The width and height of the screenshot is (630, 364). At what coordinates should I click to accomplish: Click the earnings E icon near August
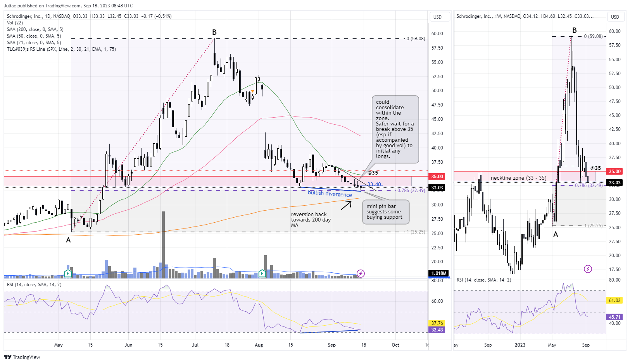[x=262, y=274]
